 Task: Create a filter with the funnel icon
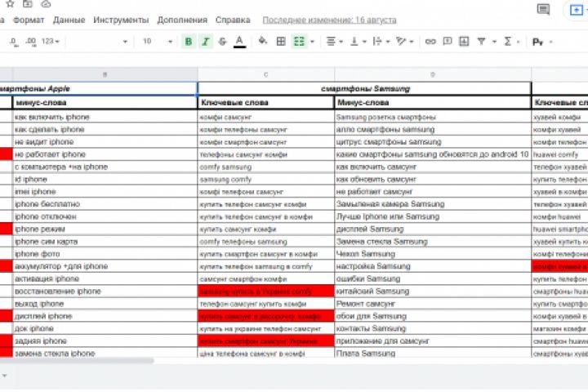tap(482, 42)
